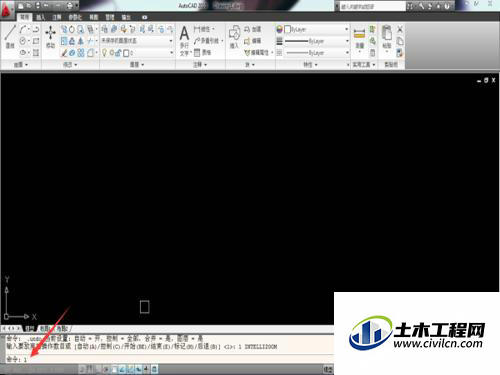The image size is (500, 375).
Task: Click the white ByLayer object color swatch
Action: click(287, 29)
